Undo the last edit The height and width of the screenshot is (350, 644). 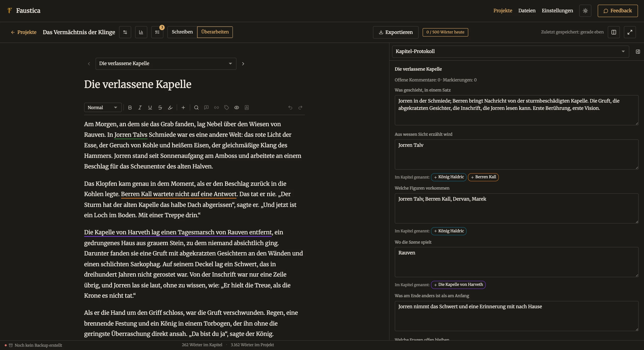pos(290,108)
